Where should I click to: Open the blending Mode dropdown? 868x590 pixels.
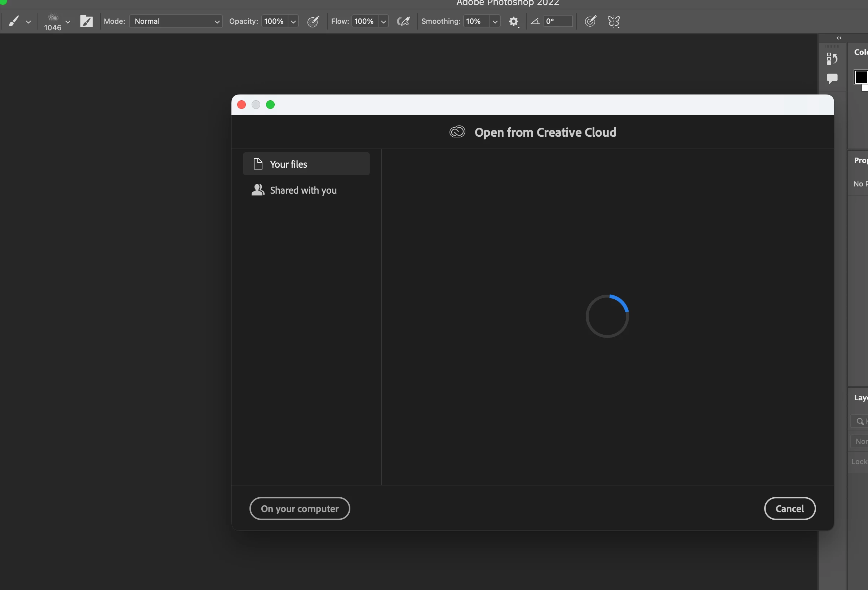point(176,21)
